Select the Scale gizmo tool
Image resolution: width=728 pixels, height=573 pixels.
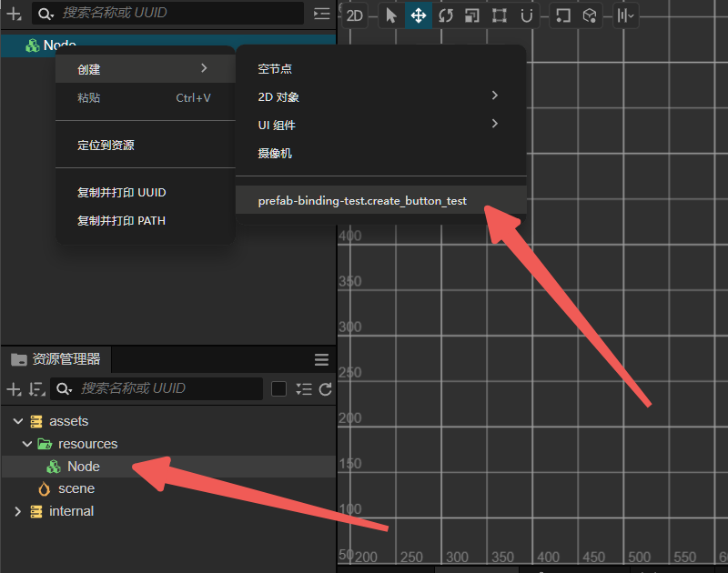click(472, 15)
